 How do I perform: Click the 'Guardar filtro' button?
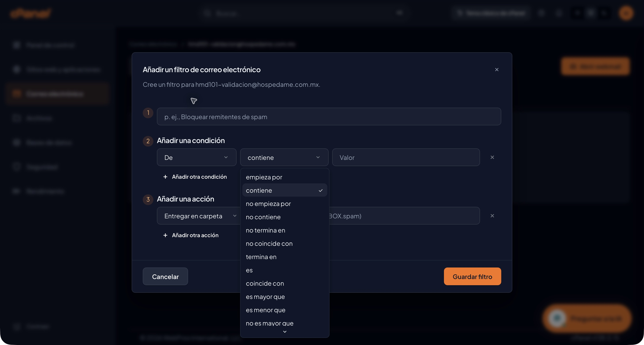tap(472, 276)
